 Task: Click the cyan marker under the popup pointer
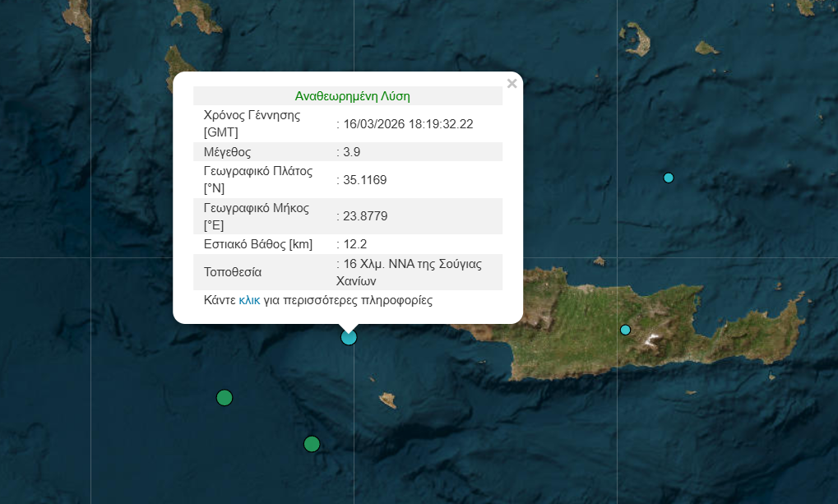pyautogui.click(x=349, y=337)
